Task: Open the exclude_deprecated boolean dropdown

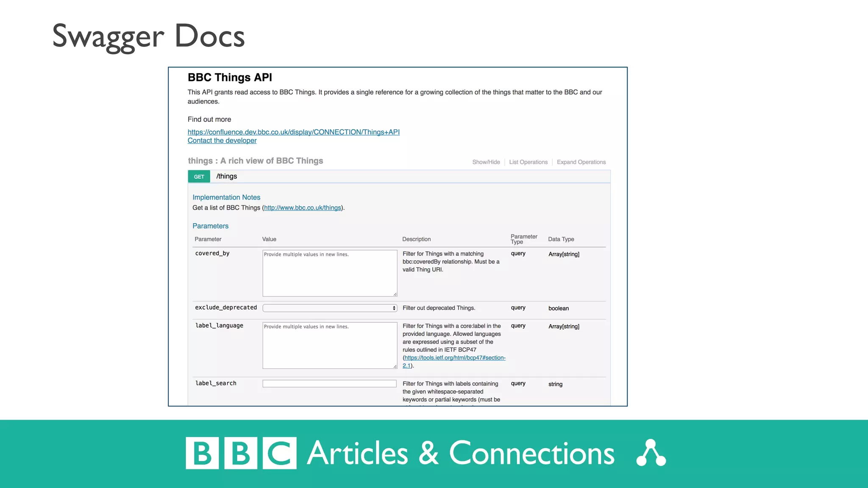Action: click(x=330, y=308)
